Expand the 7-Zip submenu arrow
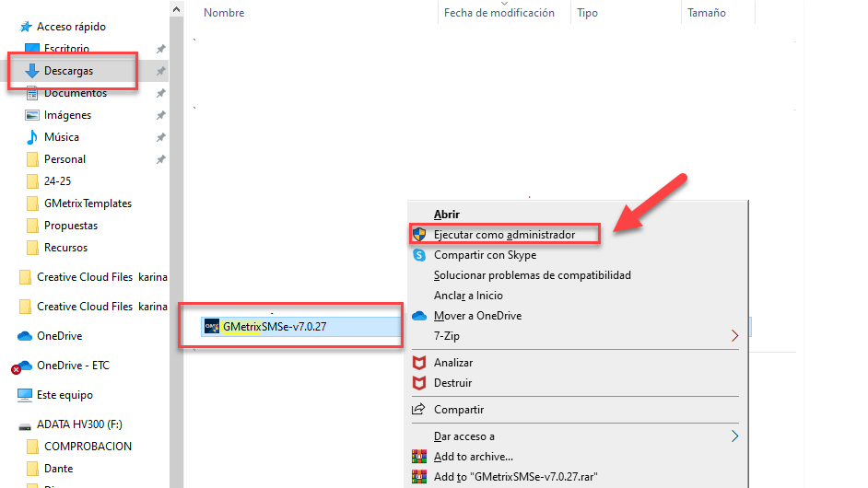The height and width of the screenshot is (488, 868). (x=734, y=336)
